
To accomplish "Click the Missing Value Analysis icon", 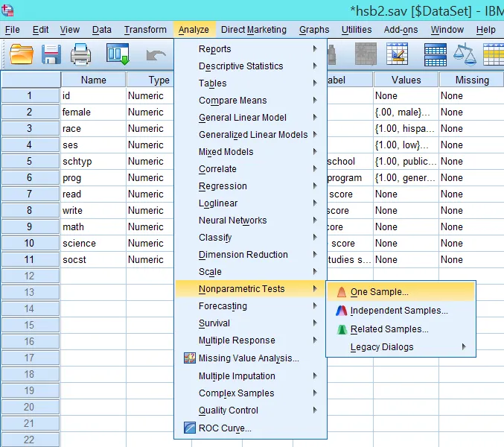I will tap(190, 358).
